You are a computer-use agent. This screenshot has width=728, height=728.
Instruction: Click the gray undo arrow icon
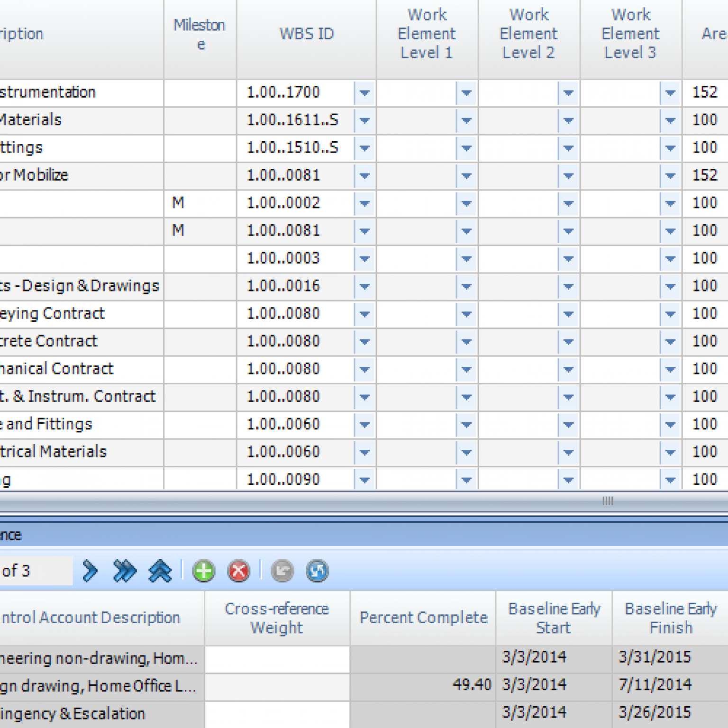click(x=282, y=571)
